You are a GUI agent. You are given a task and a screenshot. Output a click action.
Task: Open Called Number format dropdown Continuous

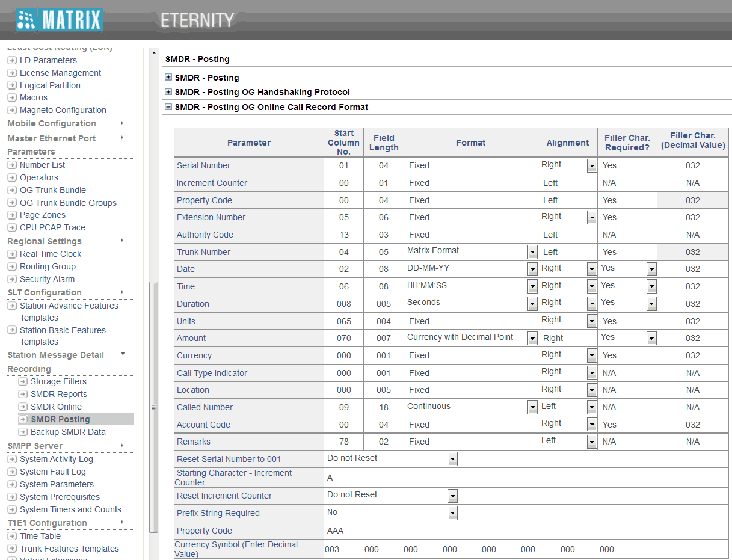pos(532,408)
